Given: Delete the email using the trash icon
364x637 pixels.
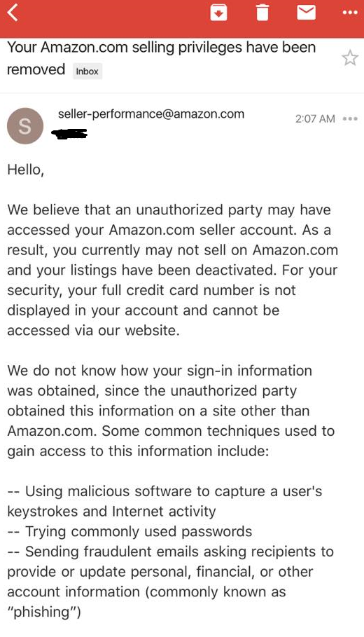Looking at the screenshot, I should click(x=262, y=13).
